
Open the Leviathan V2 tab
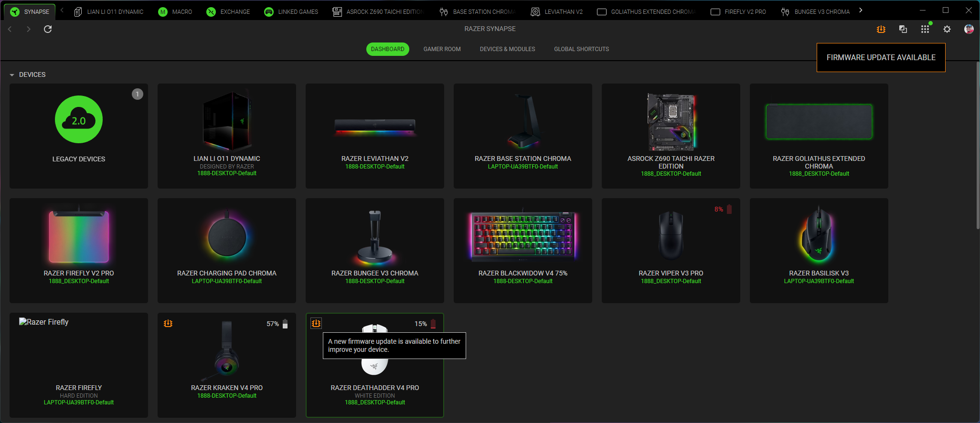[x=557, y=11]
